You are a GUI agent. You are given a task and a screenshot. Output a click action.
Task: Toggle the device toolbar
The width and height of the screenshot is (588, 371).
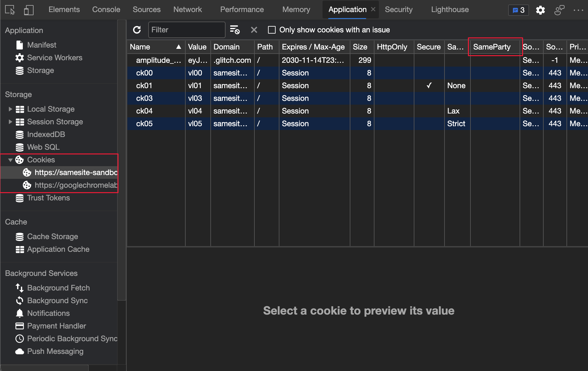(29, 10)
